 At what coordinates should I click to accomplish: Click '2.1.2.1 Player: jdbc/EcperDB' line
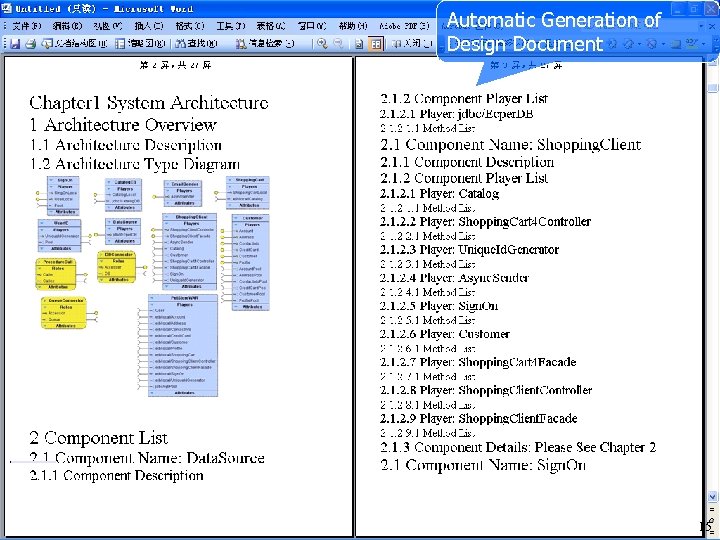tap(456, 113)
